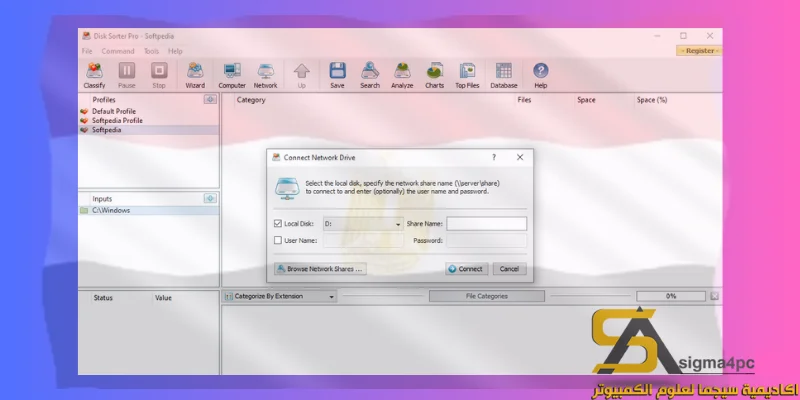Click the Stop toolbar icon
800x400 pixels.
[x=159, y=75]
